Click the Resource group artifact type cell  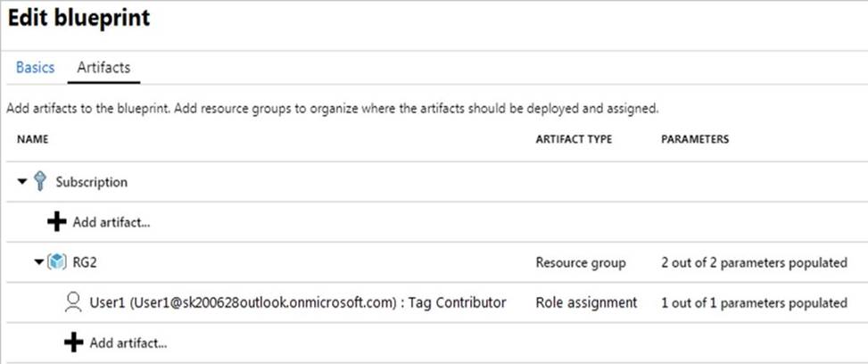(581, 262)
